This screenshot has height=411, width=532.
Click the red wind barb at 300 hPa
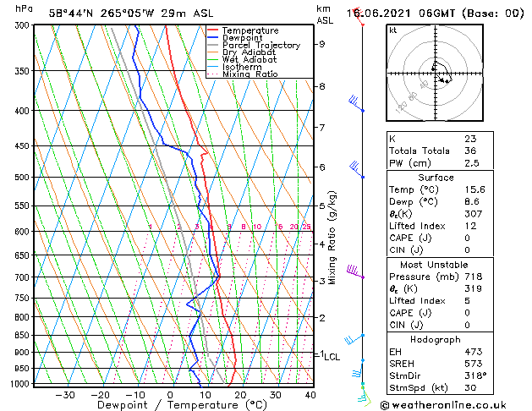click(x=359, y=16)
